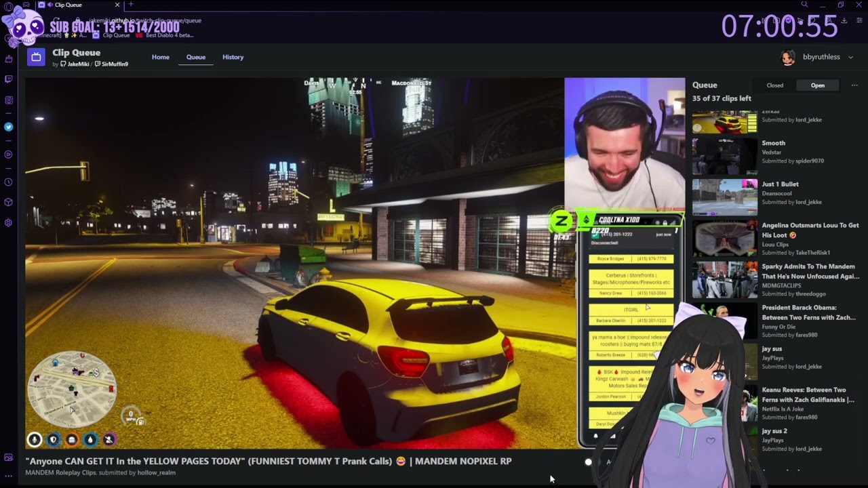Select 'President Barack Obama: Between Two Ferns' title
Image resolution: width=868 pixels, height=488 pixels.
click(809, 312)
